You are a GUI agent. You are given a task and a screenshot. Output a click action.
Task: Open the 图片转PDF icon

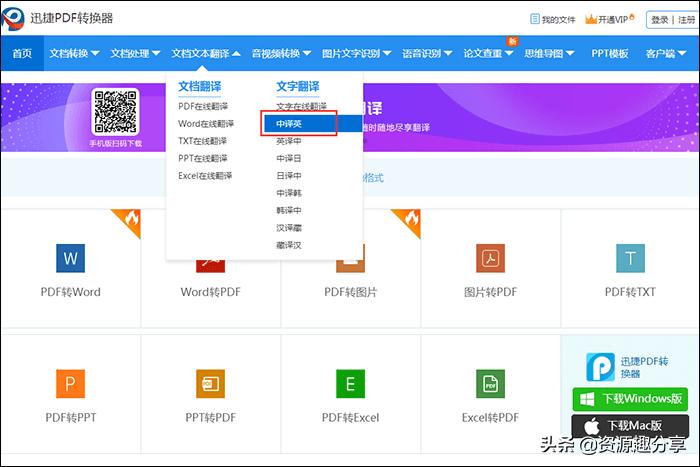pos(491,258)
